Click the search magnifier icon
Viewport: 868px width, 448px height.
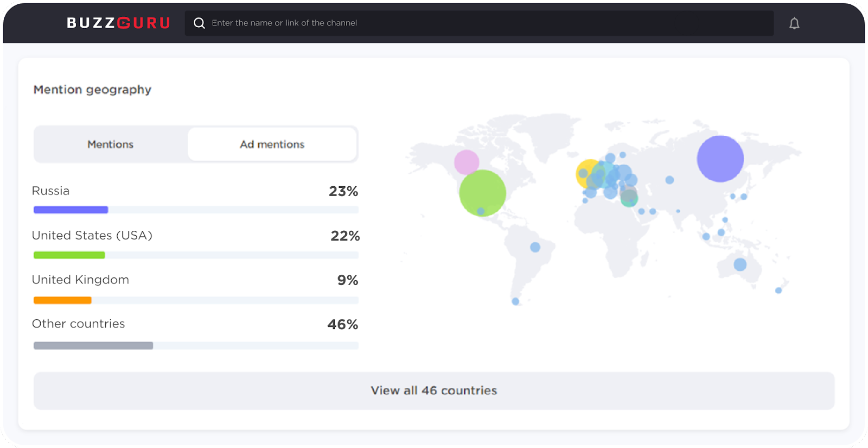point(199,23)
